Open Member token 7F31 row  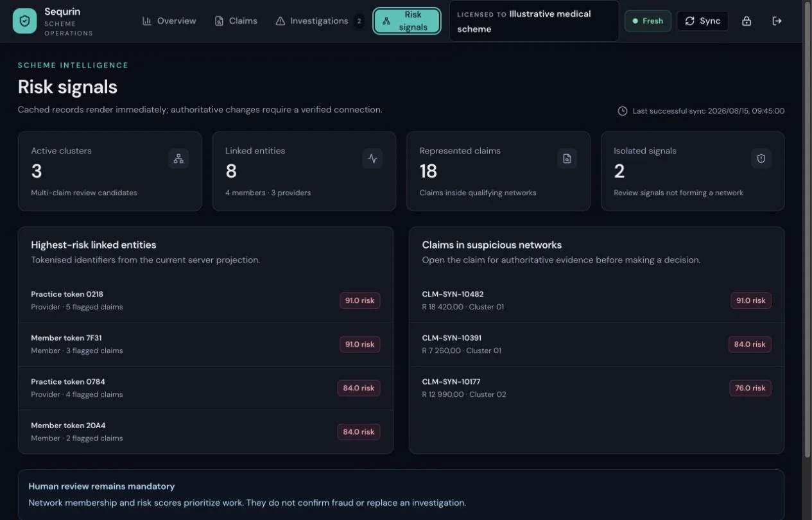point(205,344)
